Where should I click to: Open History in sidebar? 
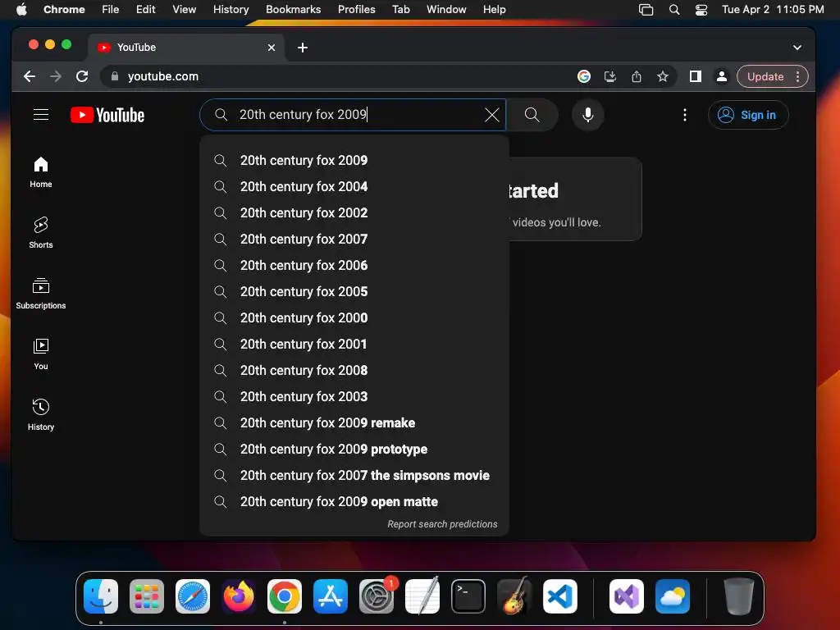[x=41, y=414]
